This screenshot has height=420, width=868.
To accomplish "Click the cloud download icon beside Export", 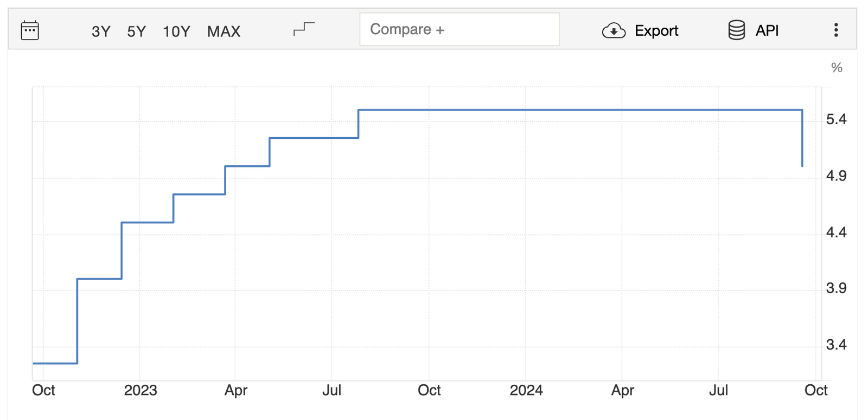I will [x=614, y=31].
